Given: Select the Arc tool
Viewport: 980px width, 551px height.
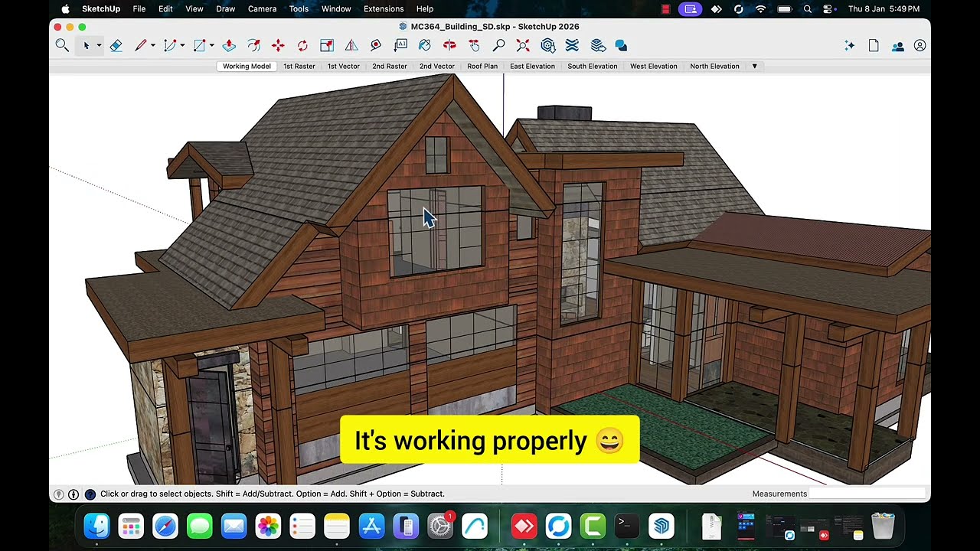Looking at the screenshot, I should pos(169,46).
